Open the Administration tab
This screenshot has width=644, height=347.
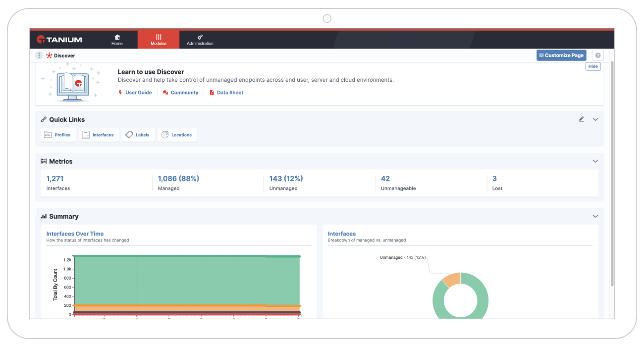pos(200,40)
